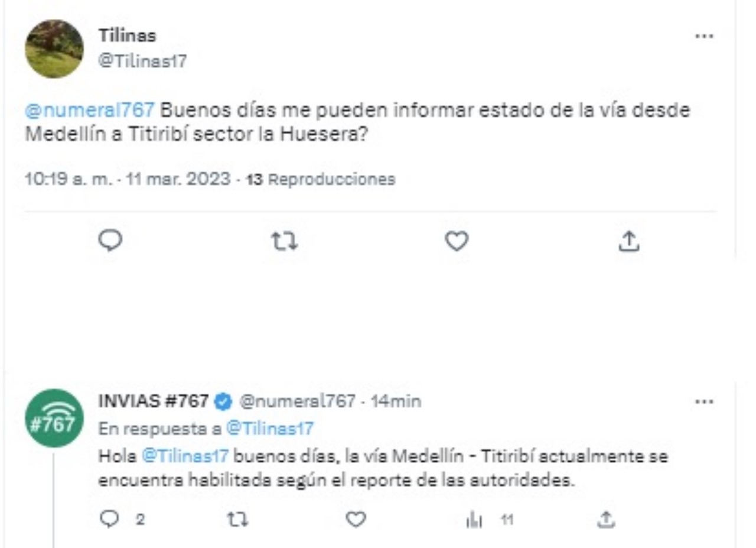Click @Tilinas17 mention after 'Hola'
The width and height of the screenshot is (756, 548).
point(185,456)
